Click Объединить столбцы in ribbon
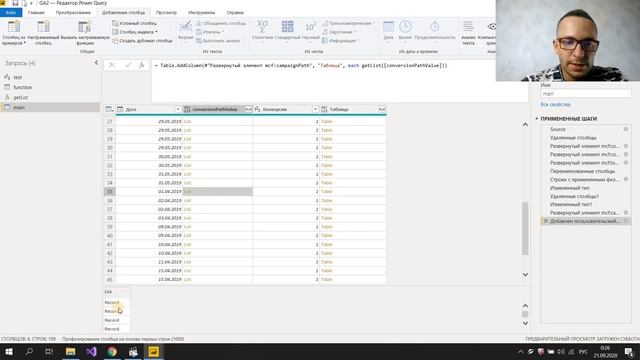 tap(221, 23)
